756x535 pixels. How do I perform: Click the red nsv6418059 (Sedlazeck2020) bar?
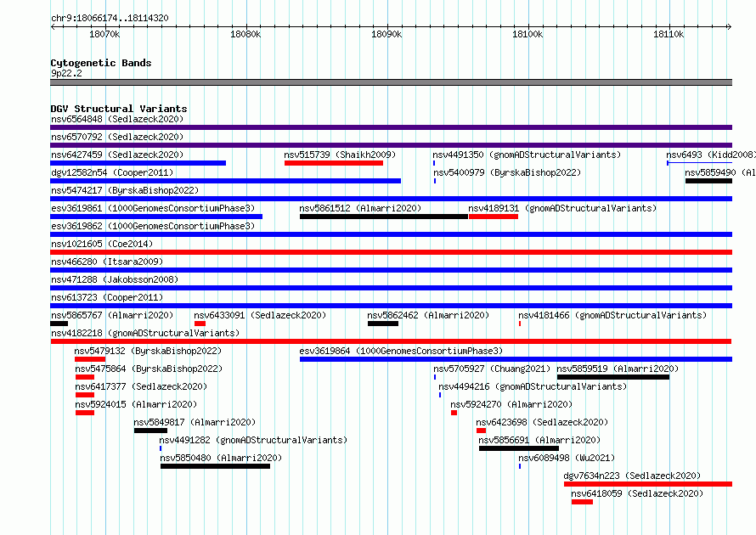tap(582, 502)
